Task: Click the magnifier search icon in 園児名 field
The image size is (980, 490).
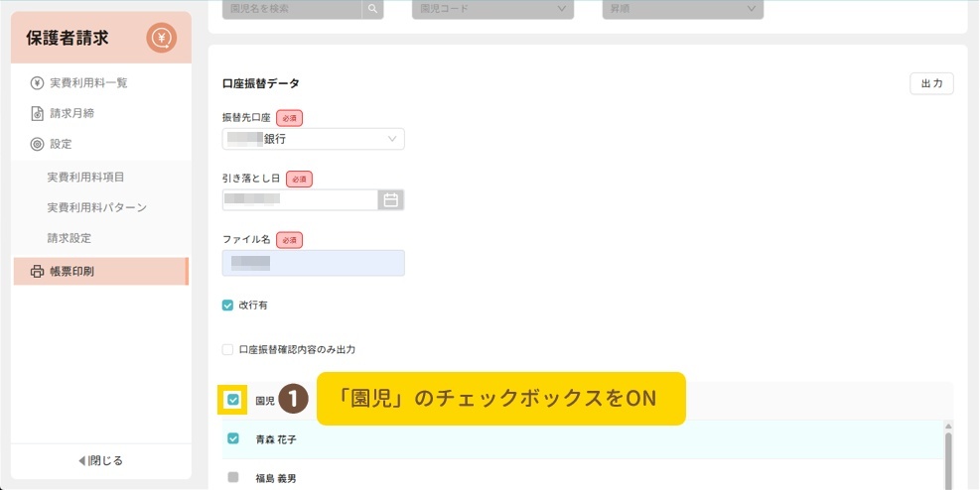Action: tap(372, 9)
